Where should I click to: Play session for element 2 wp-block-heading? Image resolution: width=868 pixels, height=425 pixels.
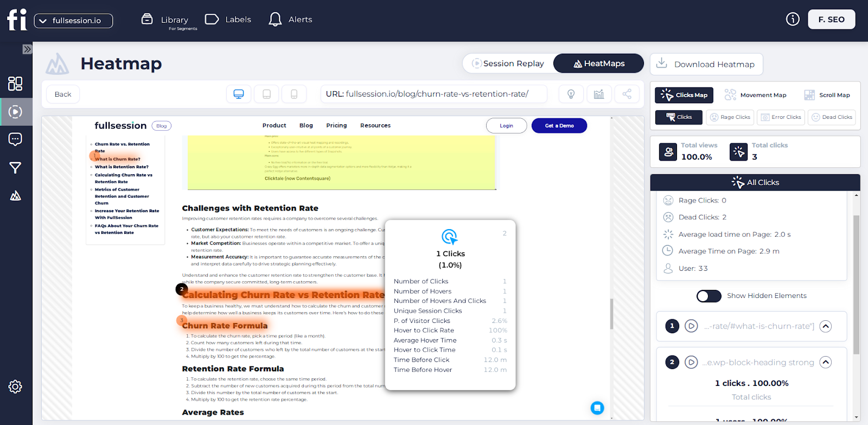691,362
